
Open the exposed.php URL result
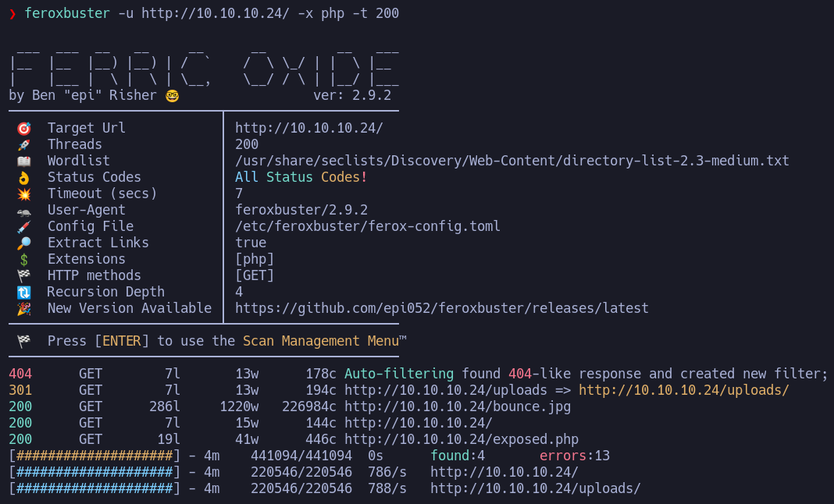tap(461, 439)
